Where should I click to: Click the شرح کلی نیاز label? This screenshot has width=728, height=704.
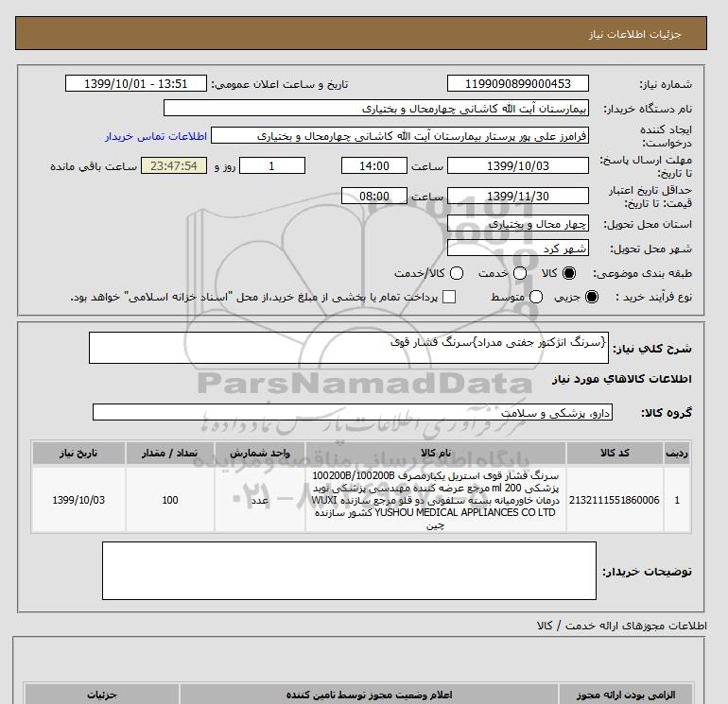click(652, 349)
